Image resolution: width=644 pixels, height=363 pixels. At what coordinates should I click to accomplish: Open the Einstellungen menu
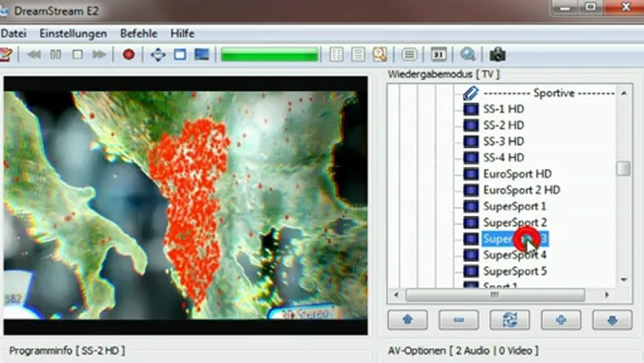74,34
